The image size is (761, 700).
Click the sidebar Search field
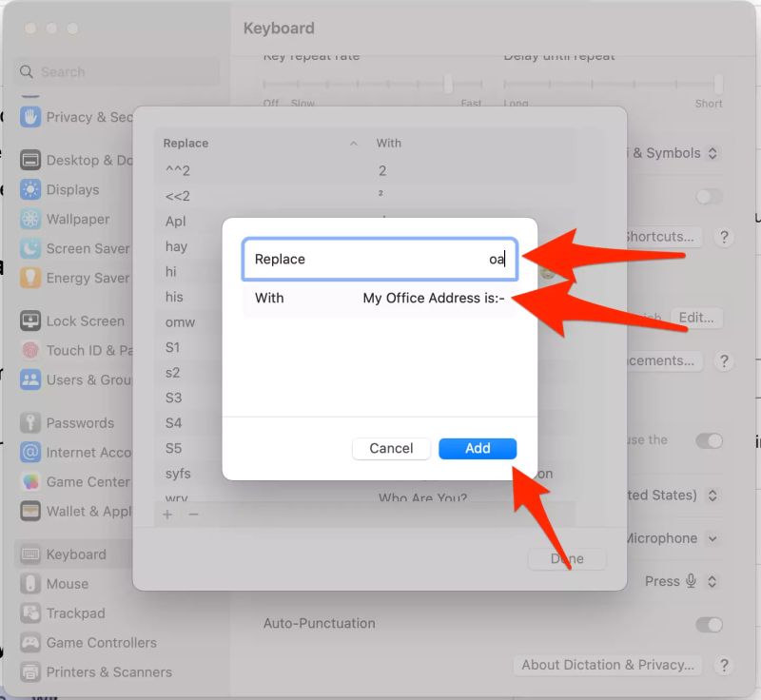coord(117,71)
